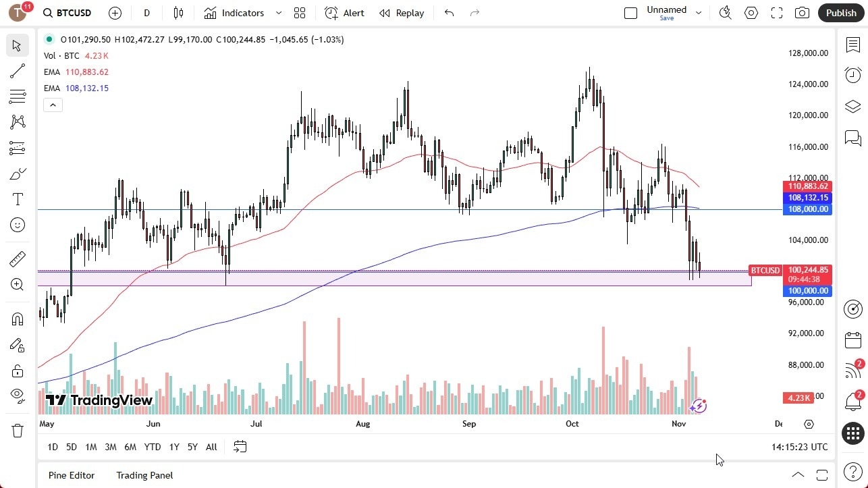Click the Publish button
The image size is (868, 488).
(840, 12)
